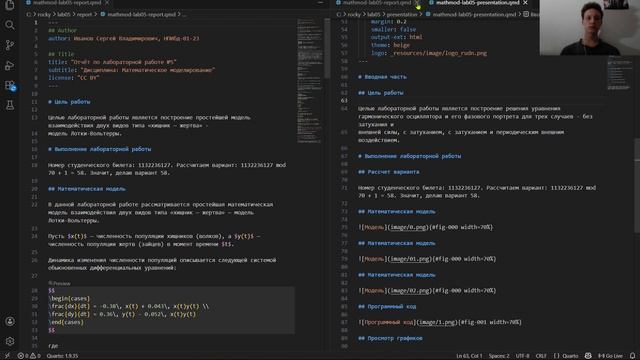Open the Testing flask view

[x=9, y=105]
